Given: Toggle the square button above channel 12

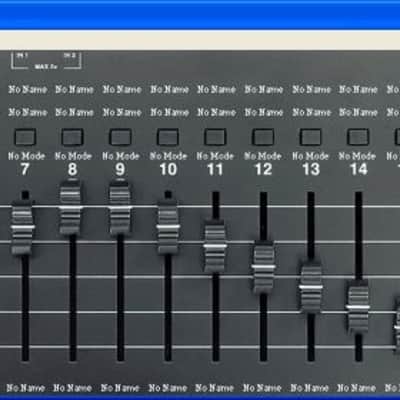Looking at the screenshot, I should (x=263, y=137).
